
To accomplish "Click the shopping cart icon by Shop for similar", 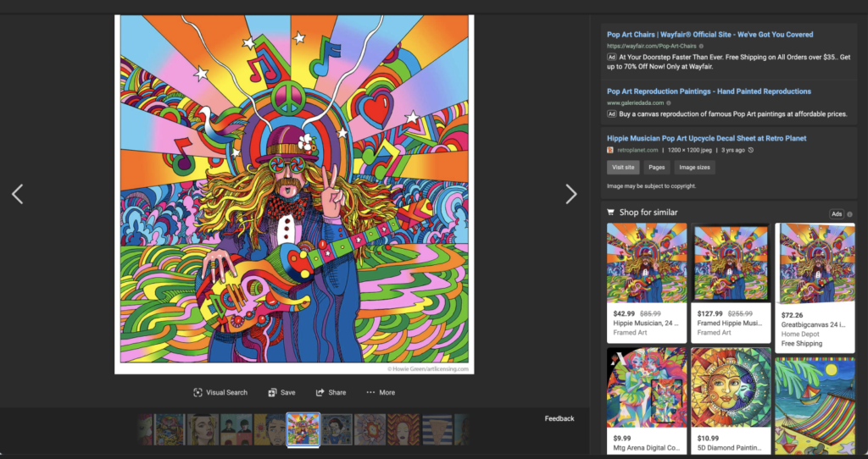I will [610, 213].
